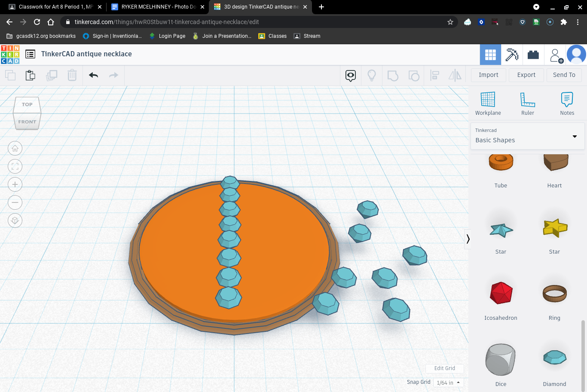Select the Notes tool
Viewport: 587px width, 392px height.
567,104
